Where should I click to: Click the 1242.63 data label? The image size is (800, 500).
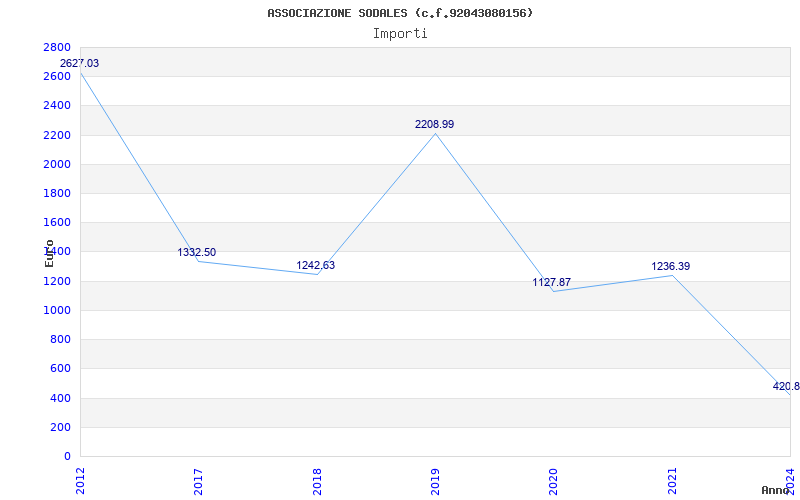tap(316, 265)
